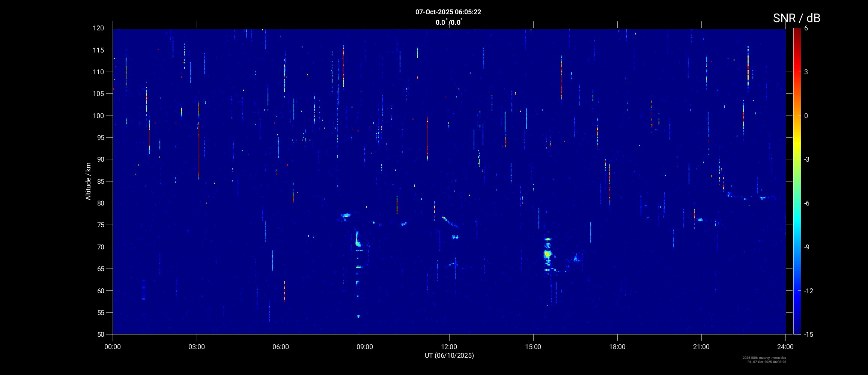Viewport: 868px width, 375px height.
Task: Click the 85 km altitude tick label
Action: pos(98,181)
